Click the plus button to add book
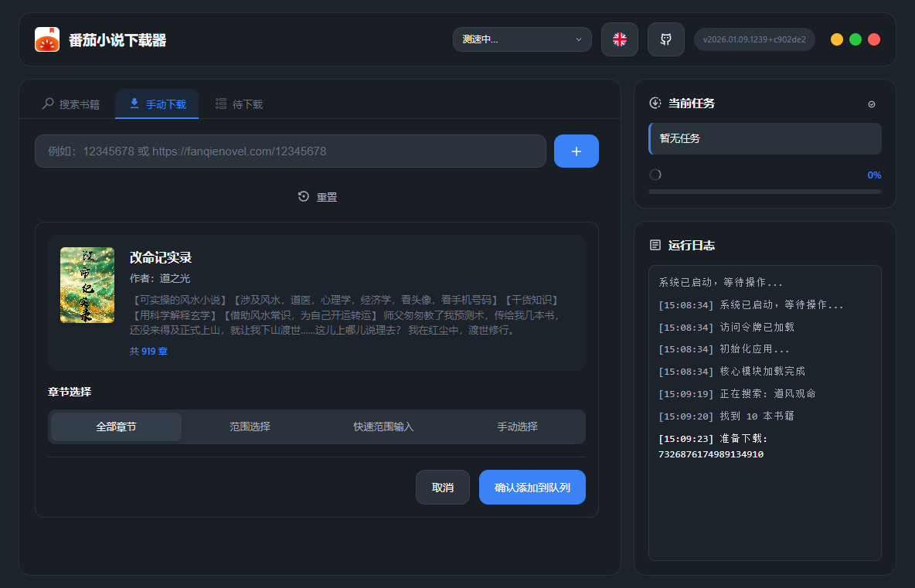Image resolution: width=915 pixels, height=588 pixels. point(576,151)
